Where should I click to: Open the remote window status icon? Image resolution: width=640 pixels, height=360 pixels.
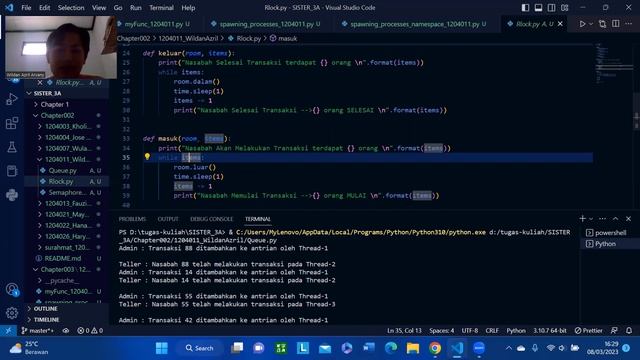[8, 331]
